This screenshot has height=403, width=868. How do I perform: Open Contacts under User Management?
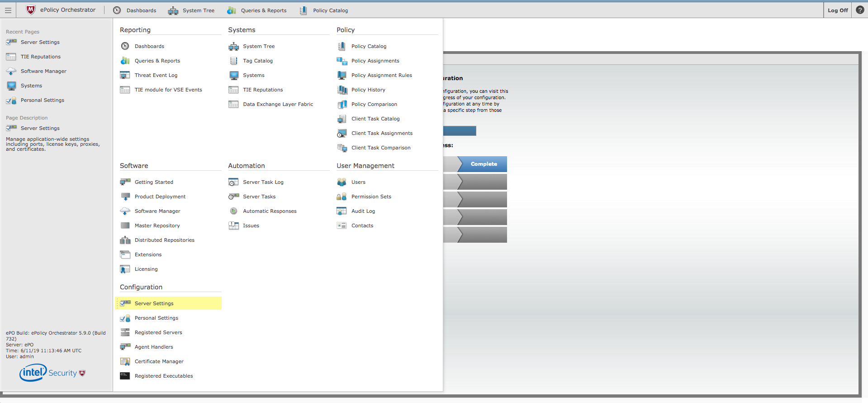point(362,225)
